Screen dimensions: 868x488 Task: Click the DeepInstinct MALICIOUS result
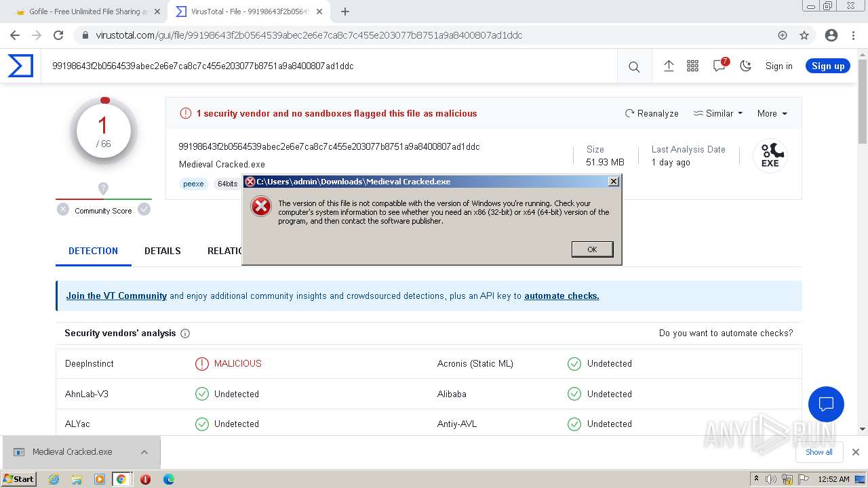pos(229,363)
